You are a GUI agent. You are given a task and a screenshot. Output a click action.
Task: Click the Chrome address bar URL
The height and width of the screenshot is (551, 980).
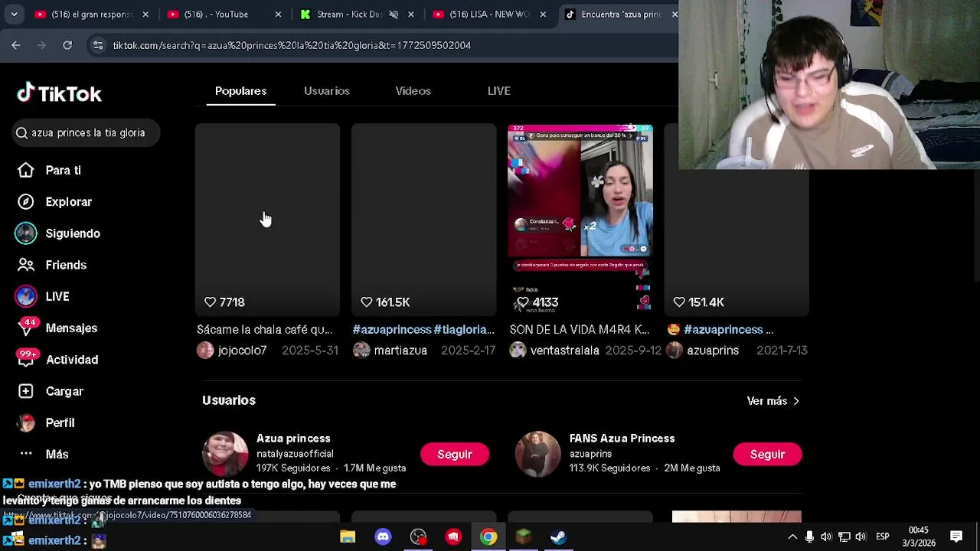[292, 45]
